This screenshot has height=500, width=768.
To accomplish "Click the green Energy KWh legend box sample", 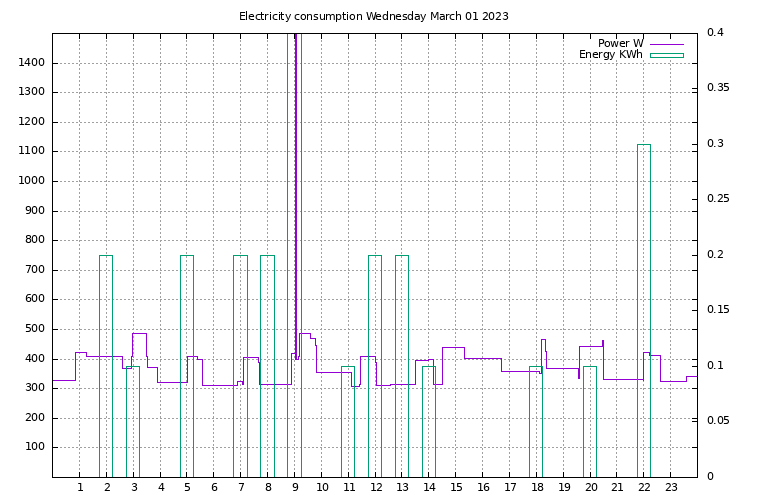I will point(667,55).
